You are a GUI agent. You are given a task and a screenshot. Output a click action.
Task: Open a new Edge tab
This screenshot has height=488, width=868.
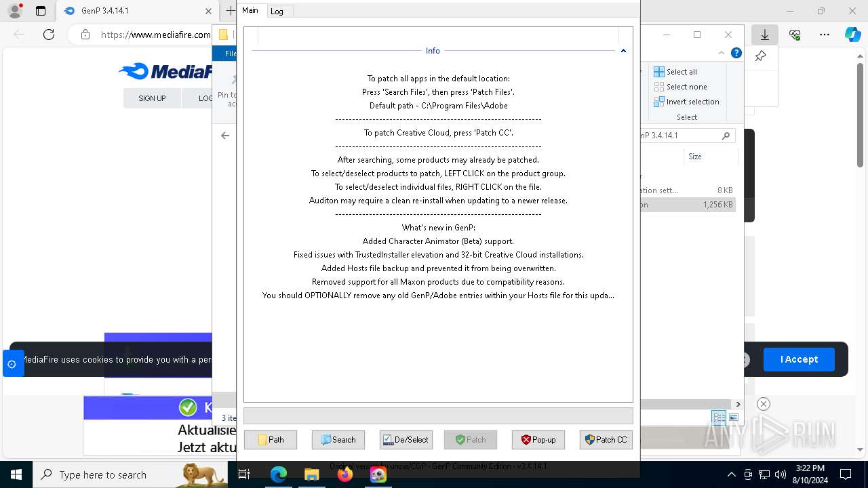(231, 11)
